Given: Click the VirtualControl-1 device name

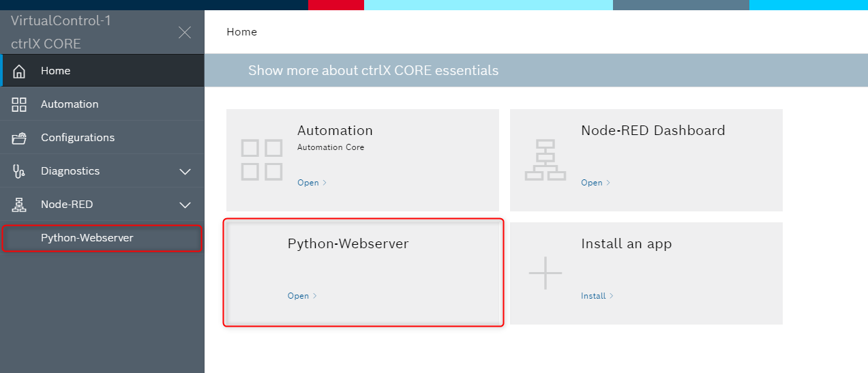Looking at the screenshot, I should (61, 20).
